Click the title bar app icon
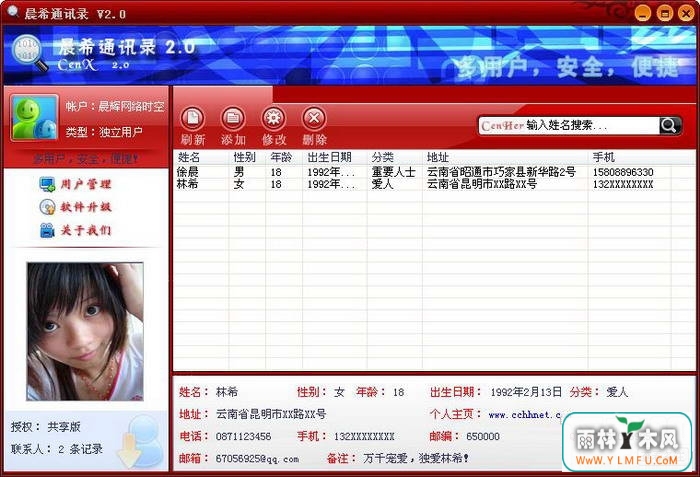Screen dimensions: 700x477 12,12
